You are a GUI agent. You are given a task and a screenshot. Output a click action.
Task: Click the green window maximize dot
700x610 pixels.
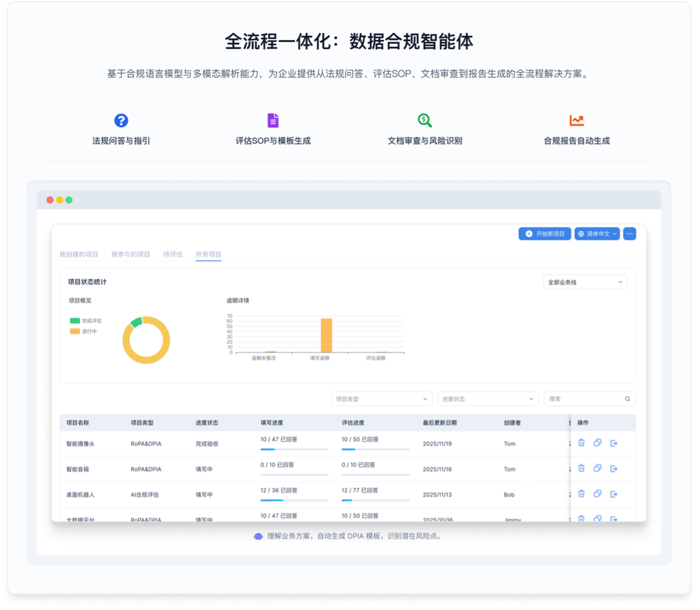click(x=69, y=200)
